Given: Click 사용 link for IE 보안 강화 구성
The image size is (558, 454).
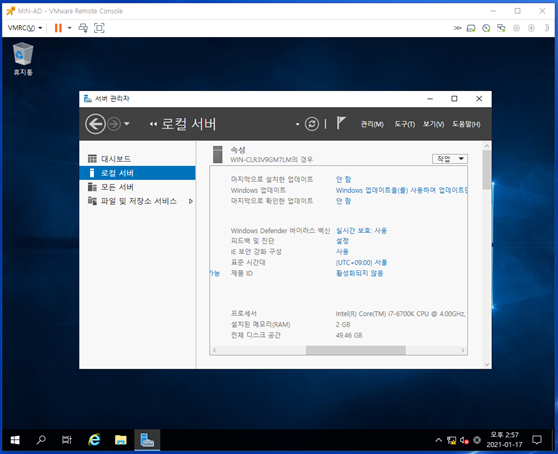Looking at the screenshot, I should coord(342,252).
